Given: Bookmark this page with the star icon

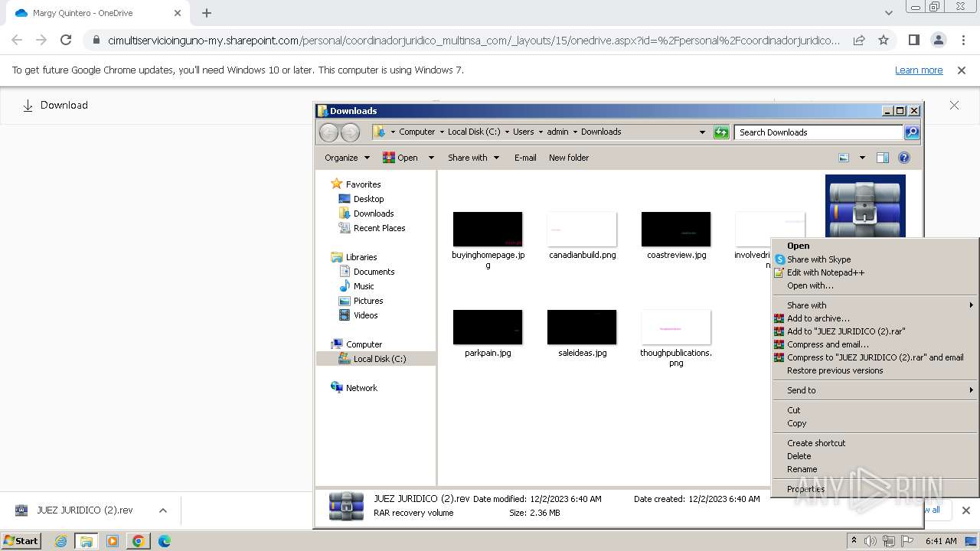Looking at the screenshot, I should pos(884,40).
